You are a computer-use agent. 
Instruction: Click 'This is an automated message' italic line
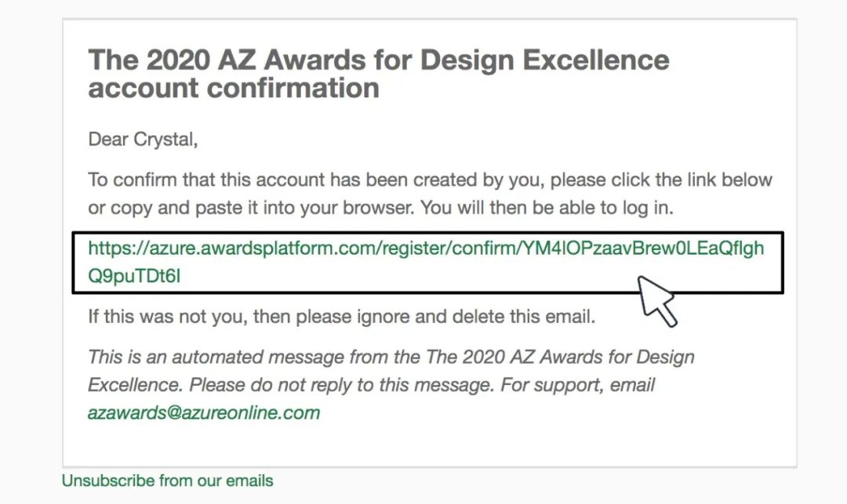391,357
